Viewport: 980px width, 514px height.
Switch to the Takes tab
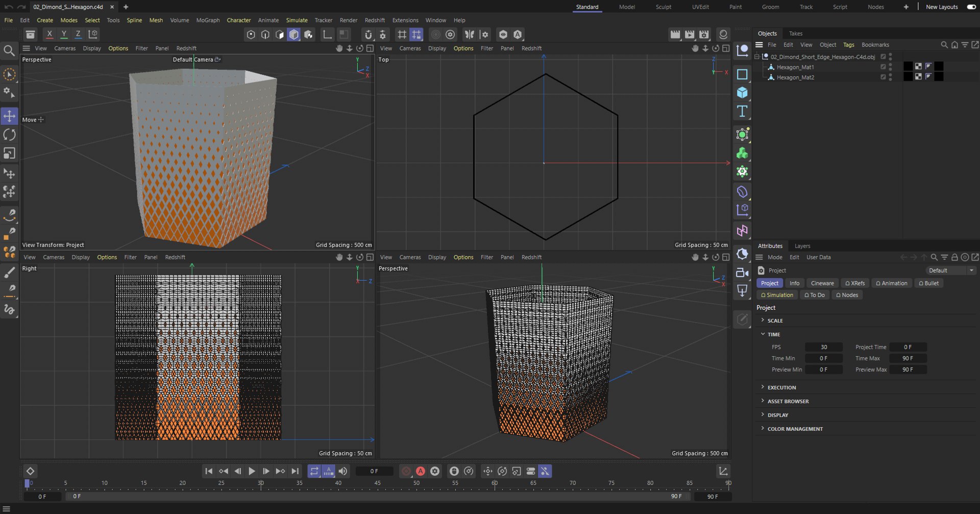795,34
